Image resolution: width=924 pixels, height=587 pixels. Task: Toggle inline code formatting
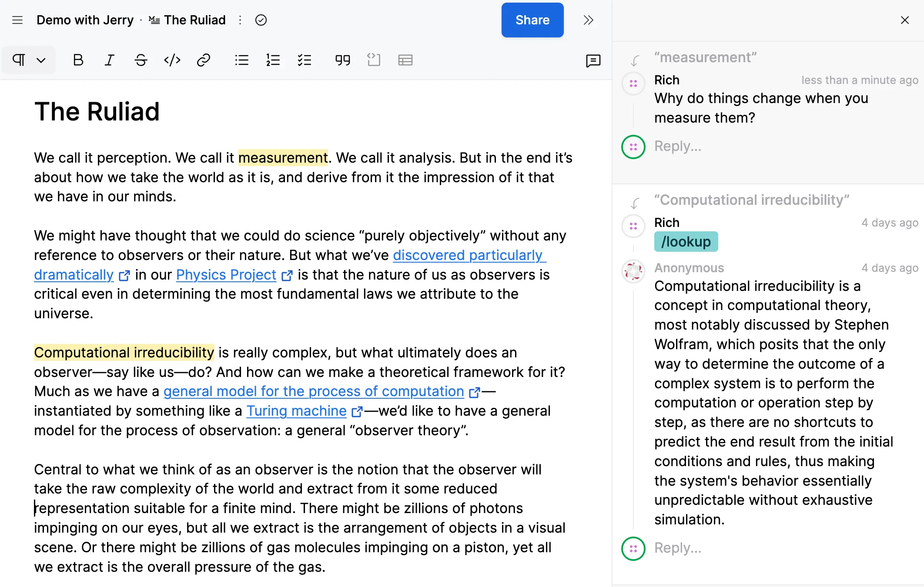tap(172, 60)
